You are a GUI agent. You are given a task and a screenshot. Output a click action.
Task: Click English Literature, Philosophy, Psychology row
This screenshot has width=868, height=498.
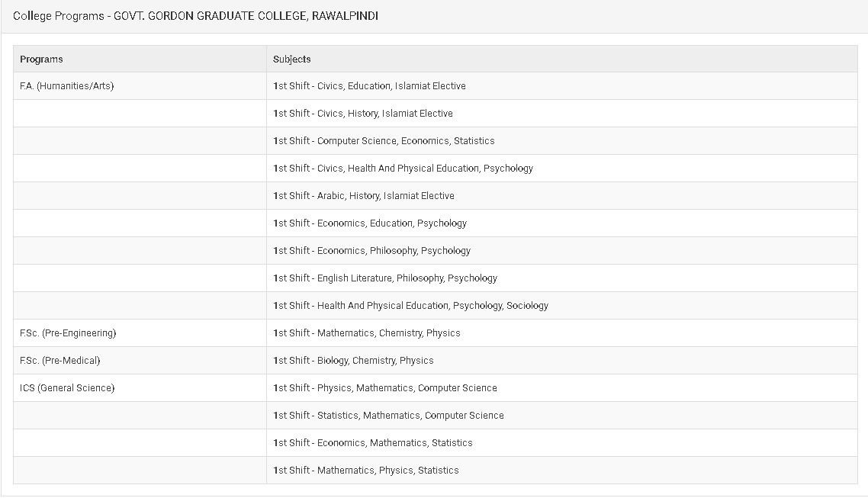click(385, 278)
